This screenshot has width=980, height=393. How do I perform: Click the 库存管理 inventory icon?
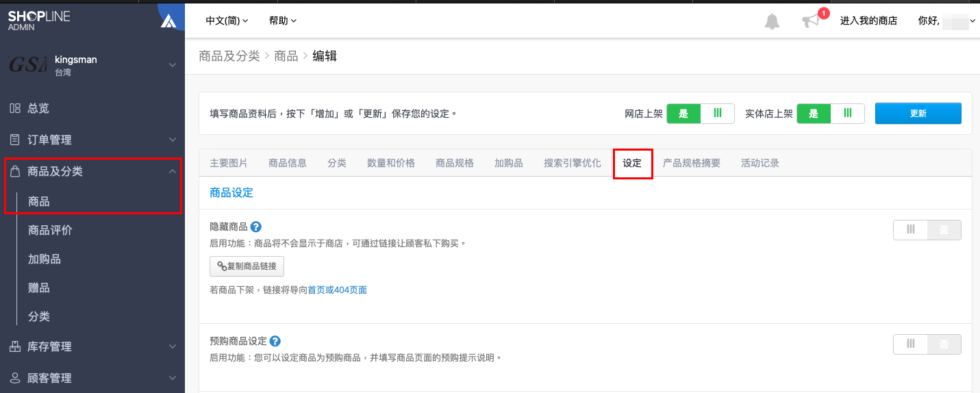[15, 346]
